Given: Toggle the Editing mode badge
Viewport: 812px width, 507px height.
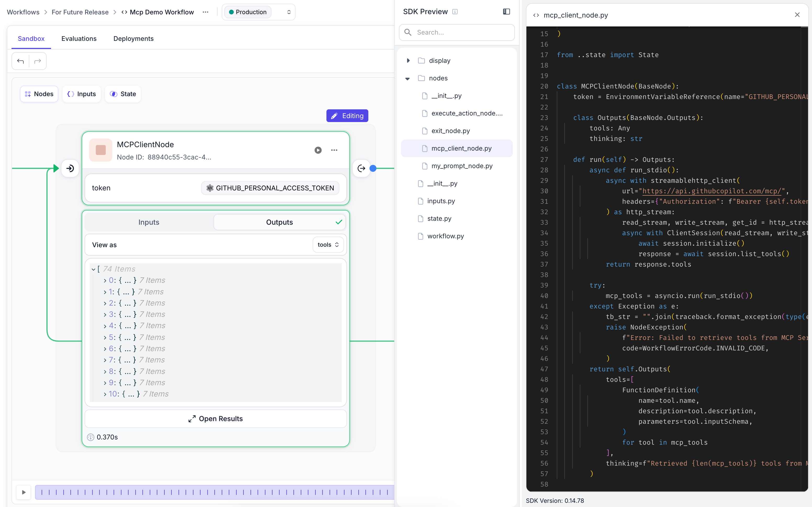Looking at the screenshot, I should pos(347,116).
